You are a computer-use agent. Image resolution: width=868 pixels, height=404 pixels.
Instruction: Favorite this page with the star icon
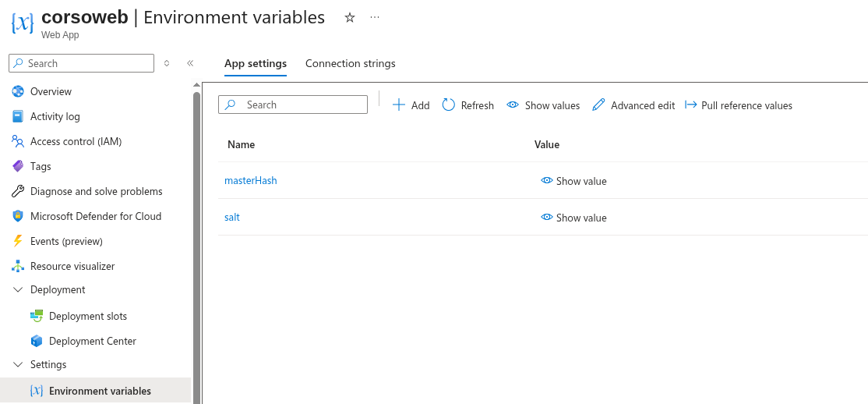pos(349,18)
